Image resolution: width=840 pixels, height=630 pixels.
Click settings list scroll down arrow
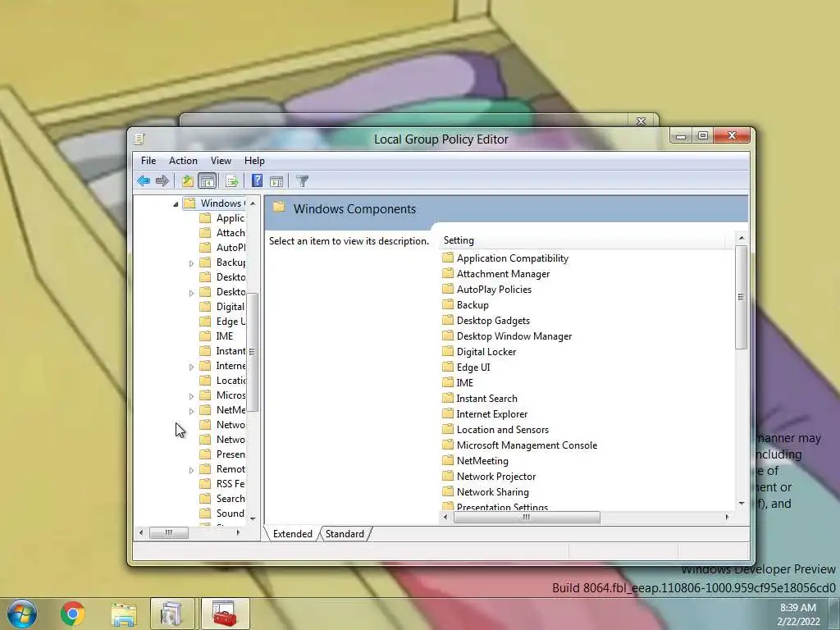742,503
